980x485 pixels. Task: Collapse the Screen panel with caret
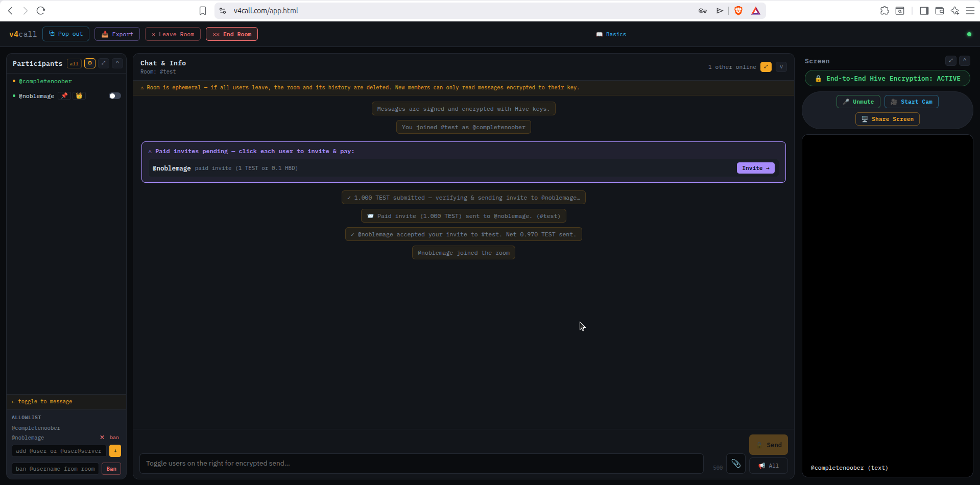click(x=965, y=61)
